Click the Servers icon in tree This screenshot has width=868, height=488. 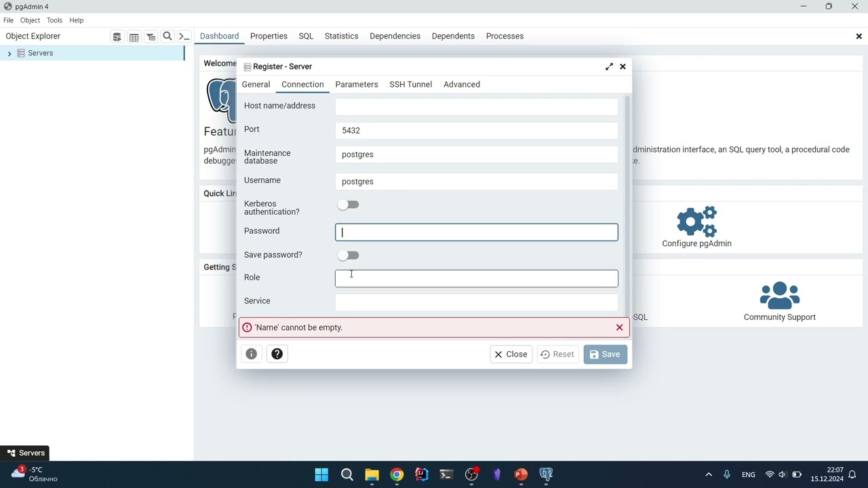(x=21, y=53)
